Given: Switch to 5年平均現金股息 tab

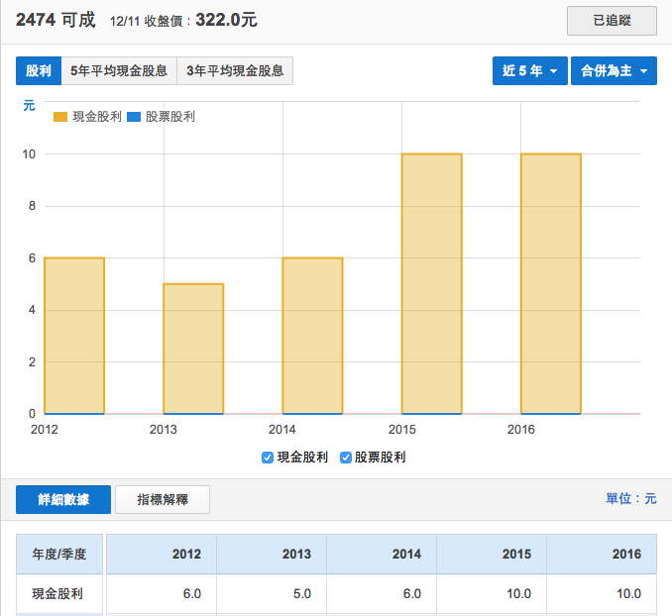Looking at the screenshot, I should coord(119,71).
